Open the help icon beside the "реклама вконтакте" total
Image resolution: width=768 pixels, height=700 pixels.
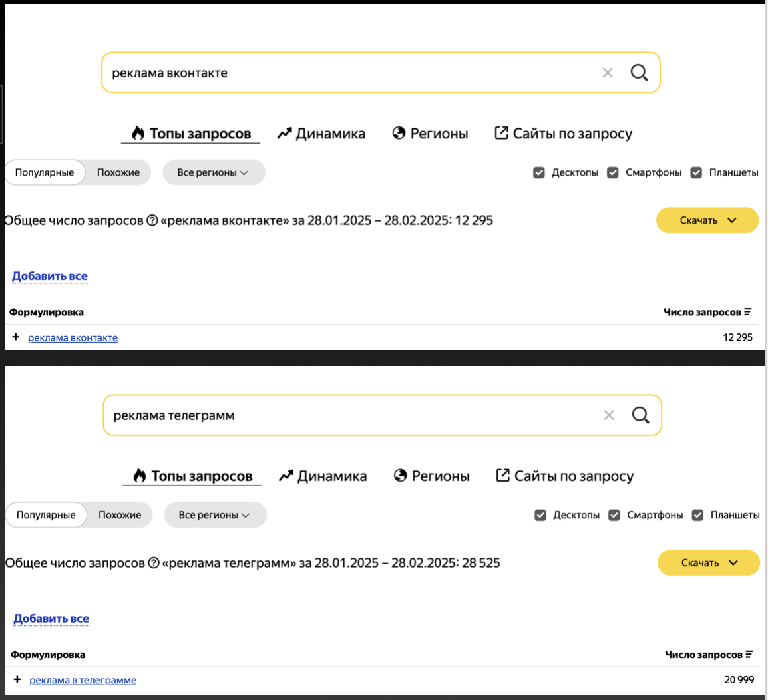(152, 220)
